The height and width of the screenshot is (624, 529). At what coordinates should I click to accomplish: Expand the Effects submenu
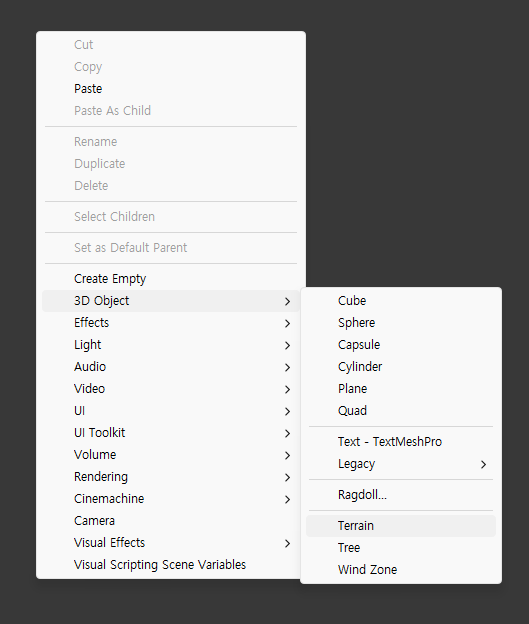coord(171,323)
